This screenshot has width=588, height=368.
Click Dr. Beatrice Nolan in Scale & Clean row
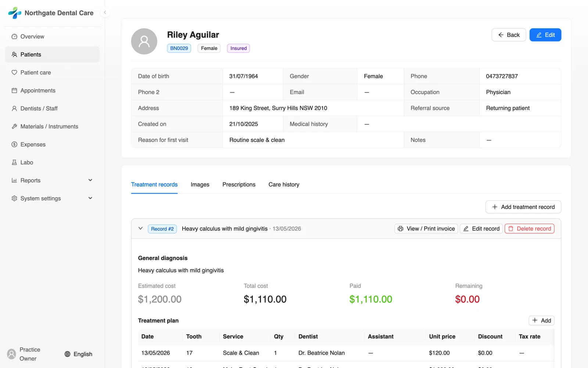point(322,353)
